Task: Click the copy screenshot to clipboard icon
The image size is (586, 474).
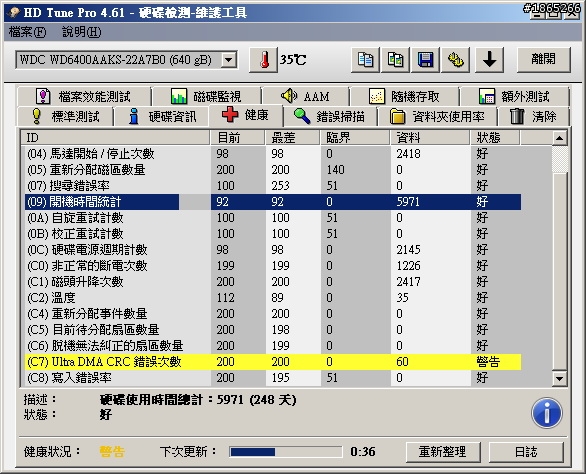Action: (395, 60)
